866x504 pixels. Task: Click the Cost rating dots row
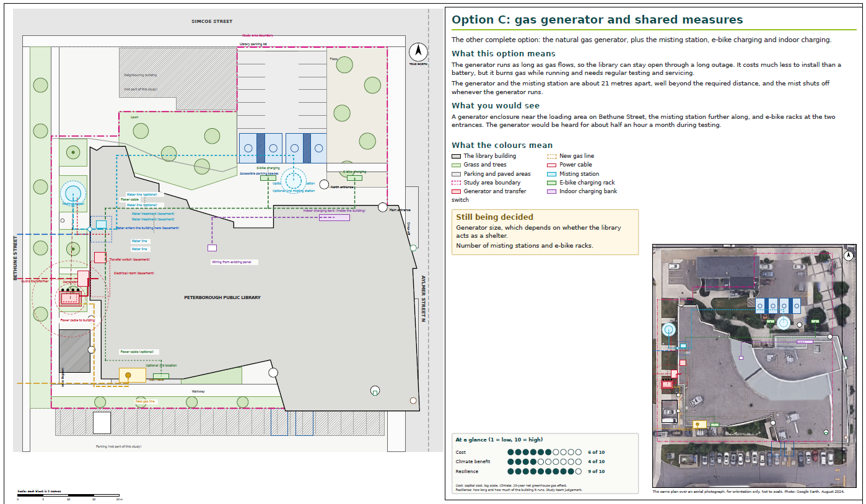545,452
